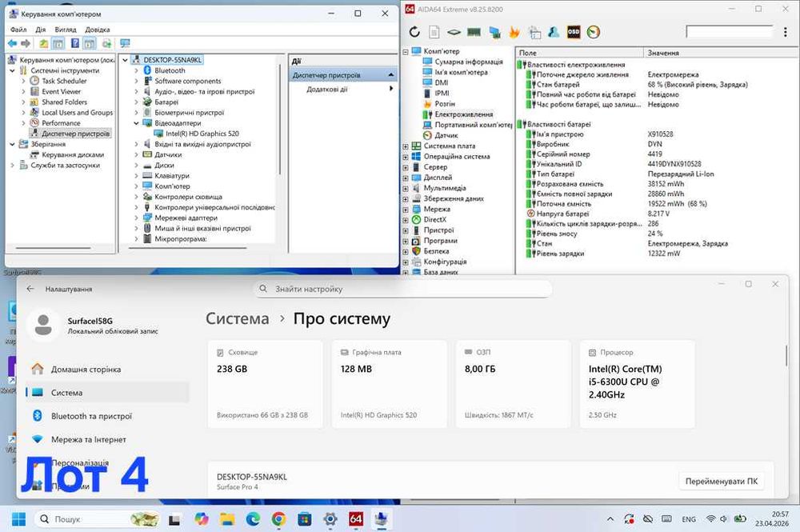Collapse the Зберігання node

(12, 144)
